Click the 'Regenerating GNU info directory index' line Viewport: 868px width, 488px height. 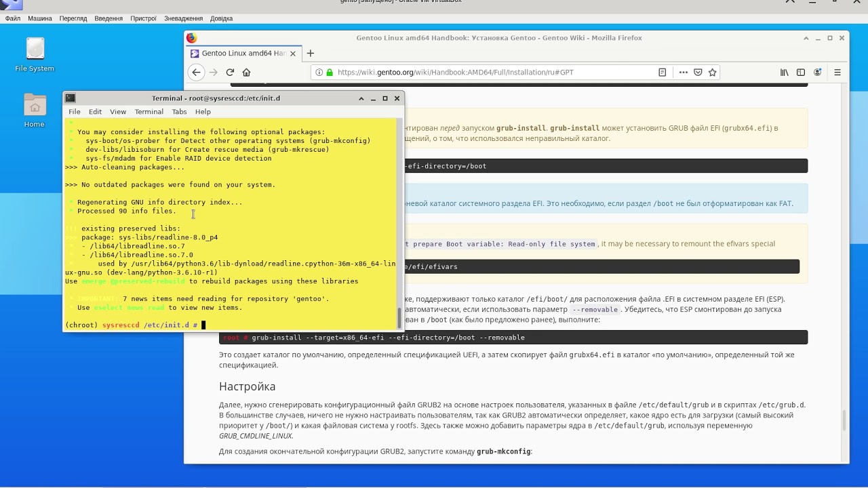coord(159,203)
